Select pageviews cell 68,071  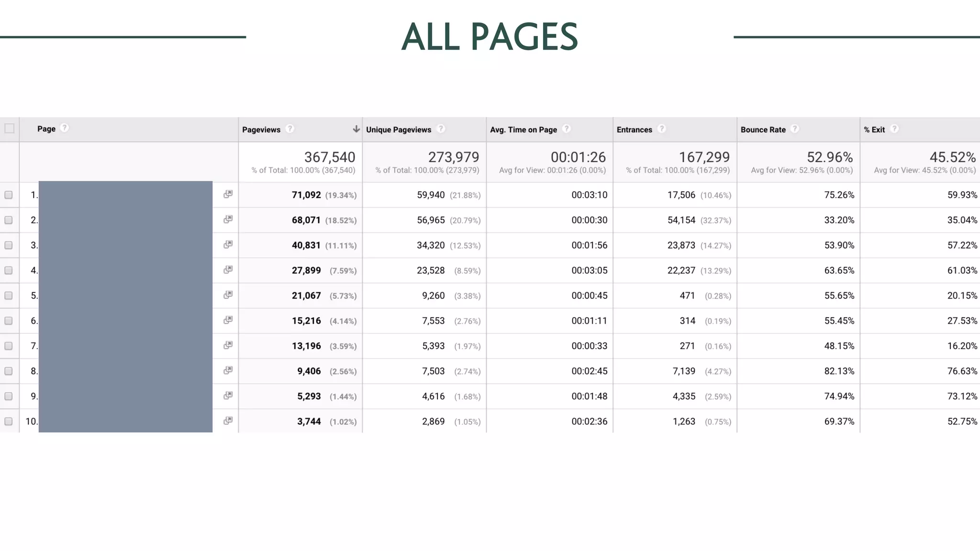click(x=306, y=220)
